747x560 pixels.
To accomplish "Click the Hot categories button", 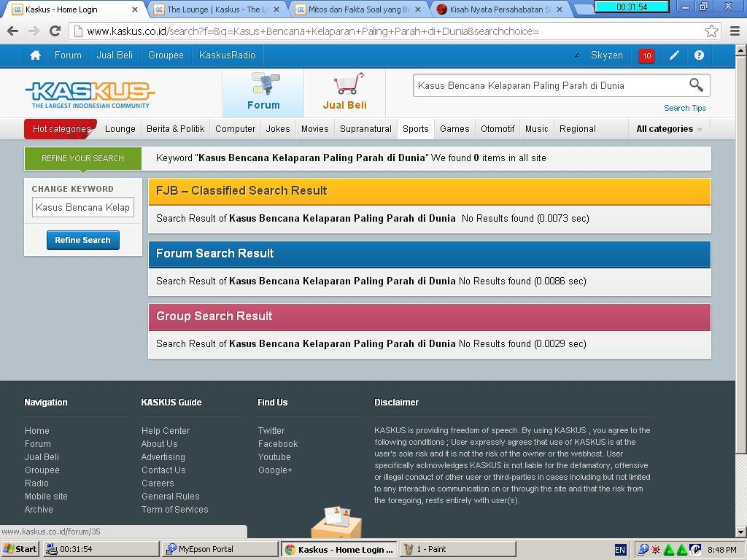I will click(x=61, y=129).
